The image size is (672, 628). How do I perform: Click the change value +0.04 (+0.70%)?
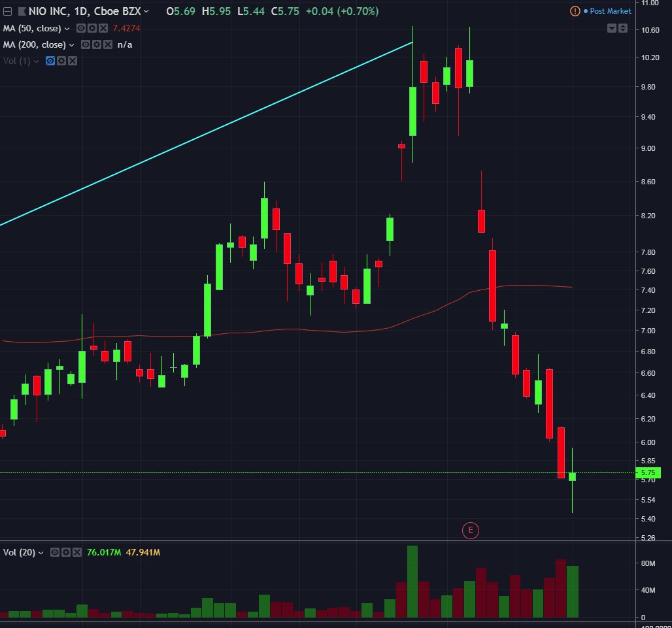pyautogui.click(x=343, y=11)
